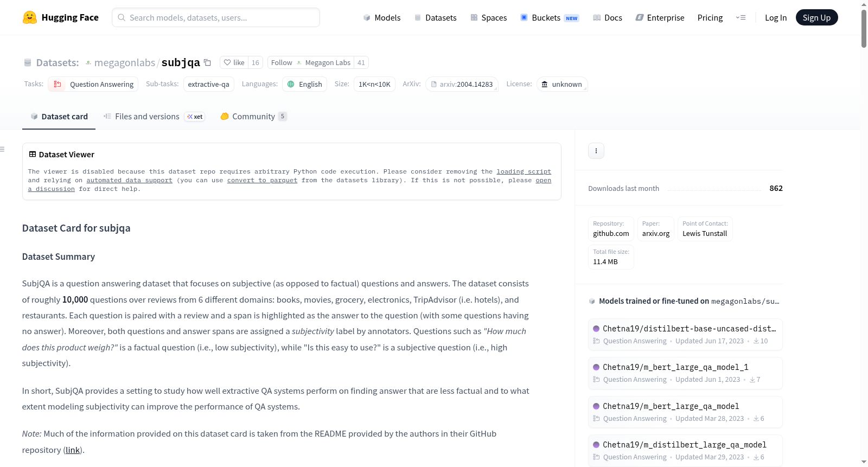Open the Lewis Tunstall contact link
Screen dimensions: 868x467
[x=705, y=228]
